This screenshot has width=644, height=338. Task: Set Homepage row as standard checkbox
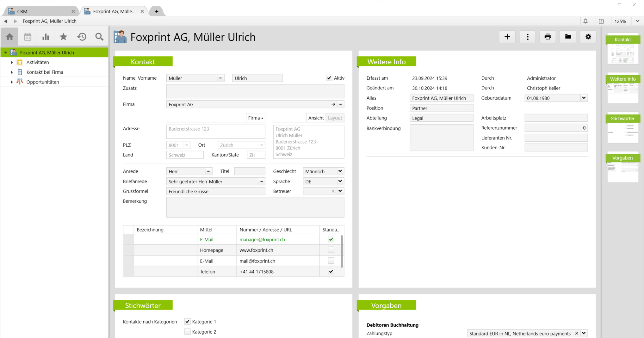point(331,250)
